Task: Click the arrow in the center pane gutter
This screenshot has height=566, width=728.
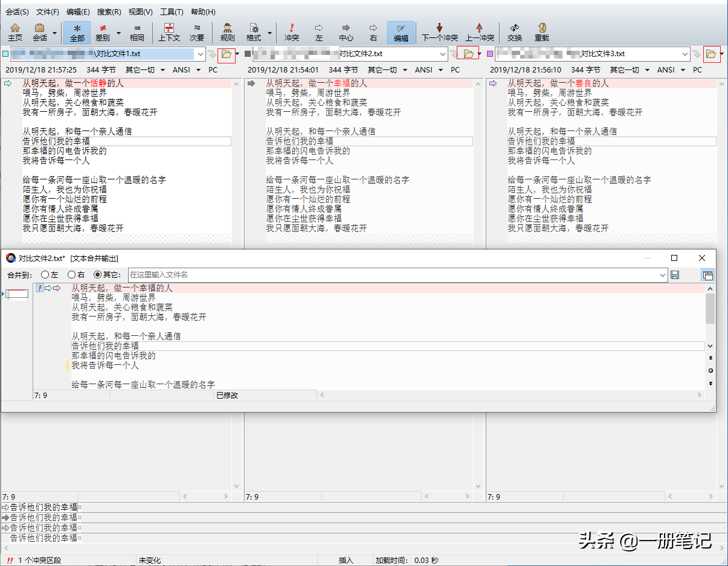Action: 251,83
